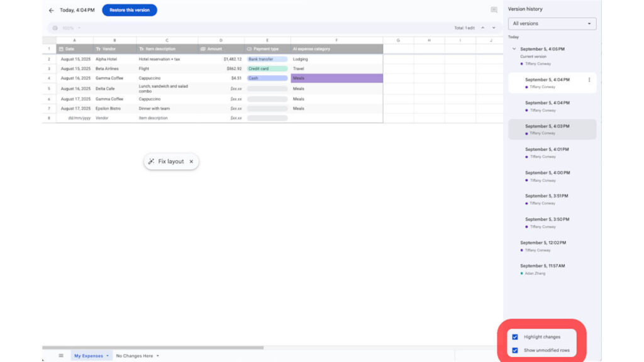Click the Fix layout magic wand icon
644x362 pixels.
point(151,162)
